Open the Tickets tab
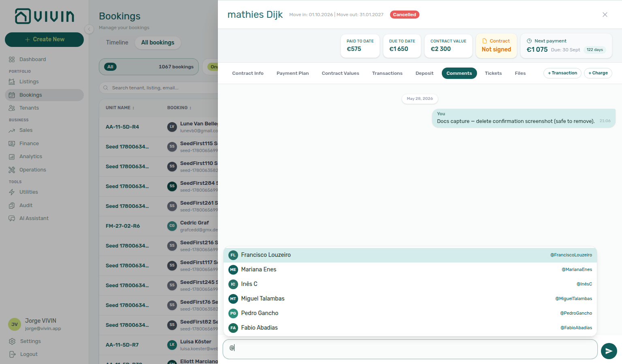Image resolution: width=622 pixels, height=364 pixels. pyautogui.click(x=493, y=73)
